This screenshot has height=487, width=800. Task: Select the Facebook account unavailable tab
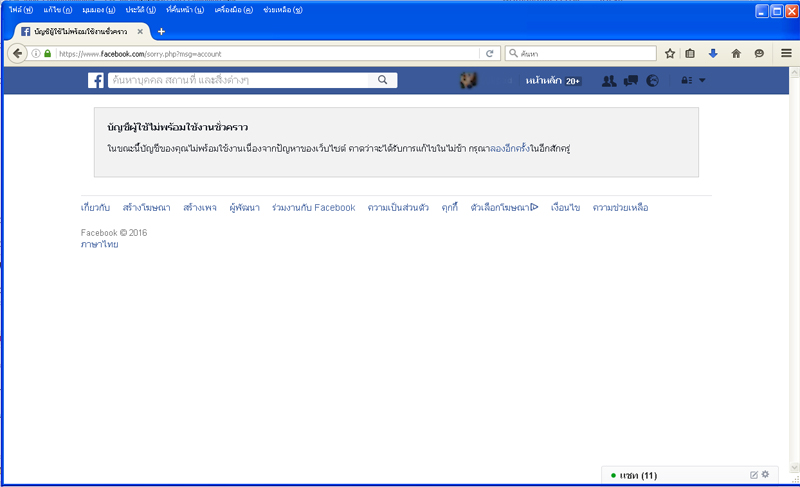click(81, 32)
